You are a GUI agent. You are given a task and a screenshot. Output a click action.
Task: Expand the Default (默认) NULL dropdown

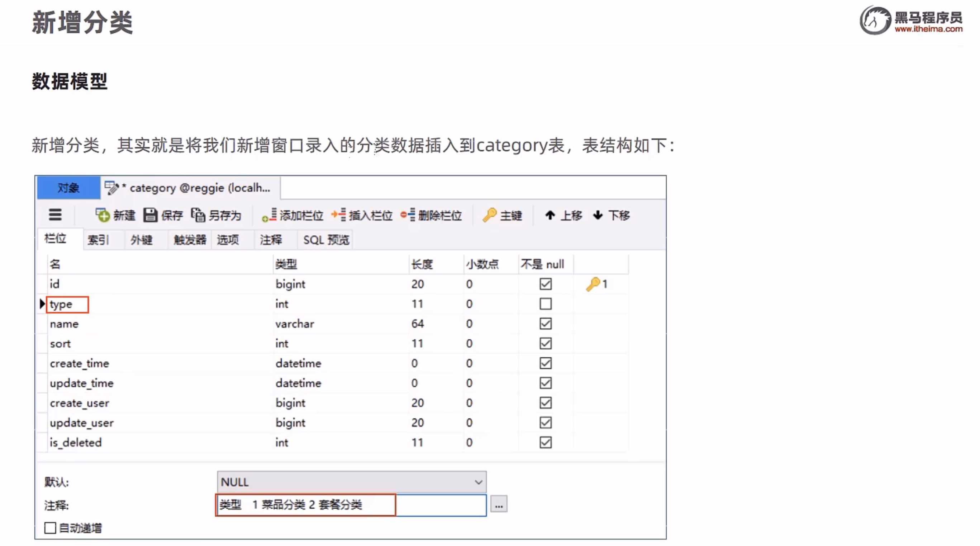point(478,482)
